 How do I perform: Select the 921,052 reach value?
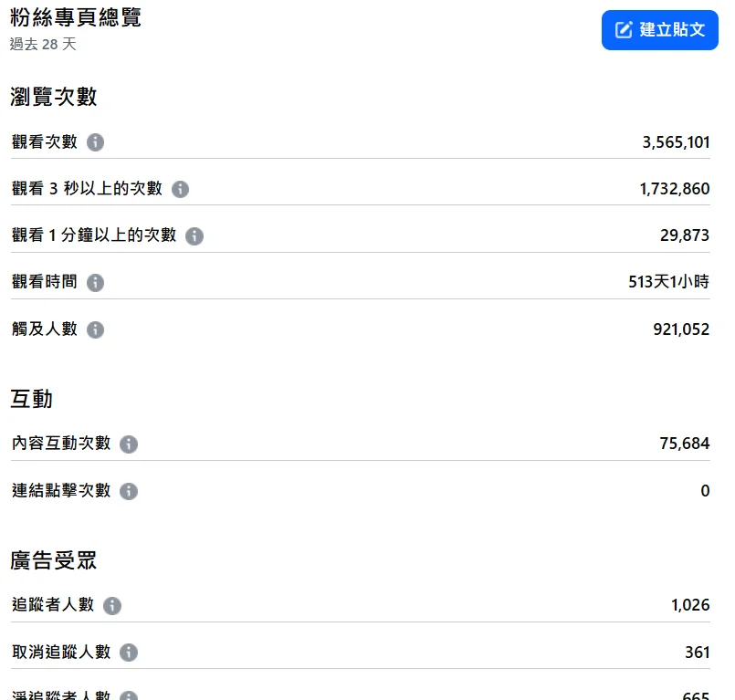point(681,329)
